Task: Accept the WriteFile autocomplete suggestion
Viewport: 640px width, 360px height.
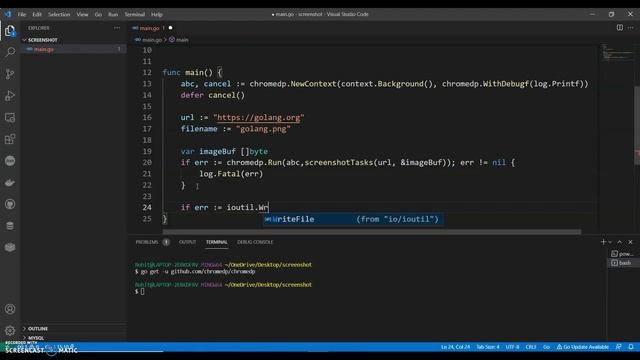Action: (353, 219)
